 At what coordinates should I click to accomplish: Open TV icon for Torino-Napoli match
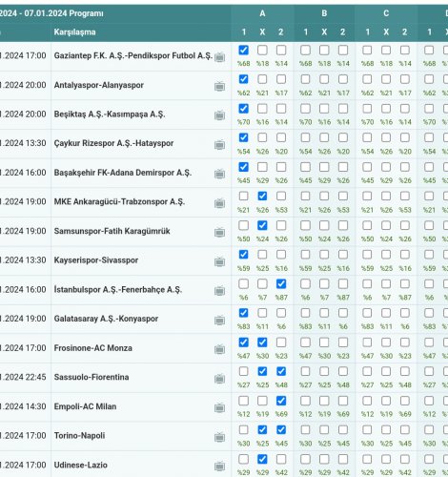coord(219,437)
